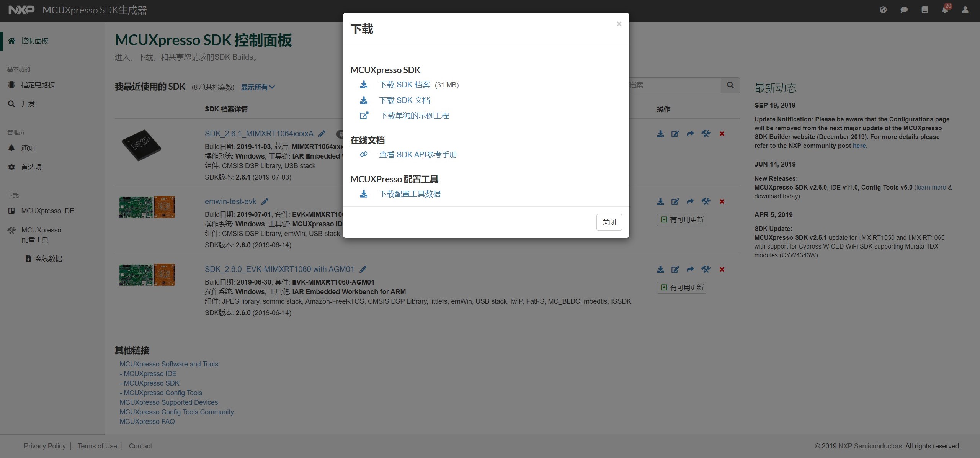Click the red delete icon on emwin-test-evk row

(722, 201)
